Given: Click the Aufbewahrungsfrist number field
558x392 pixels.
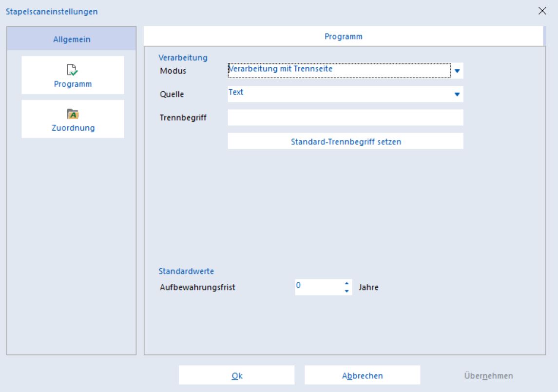Looking at the screenshot, I should click(319, 287).
